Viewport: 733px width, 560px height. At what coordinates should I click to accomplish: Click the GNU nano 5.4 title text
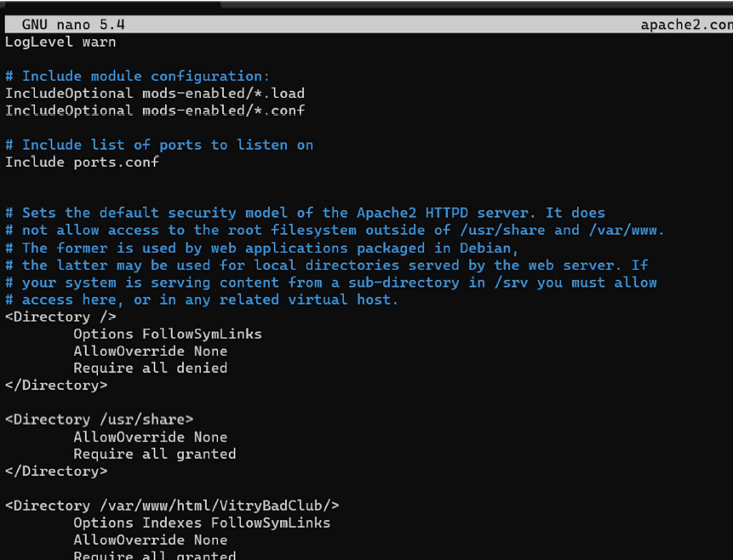click(73, 25)
